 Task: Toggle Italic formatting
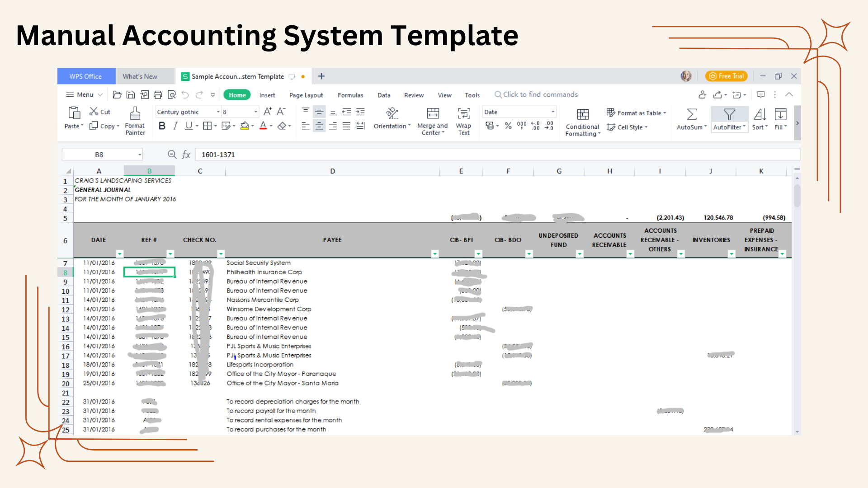click(175, 126)
